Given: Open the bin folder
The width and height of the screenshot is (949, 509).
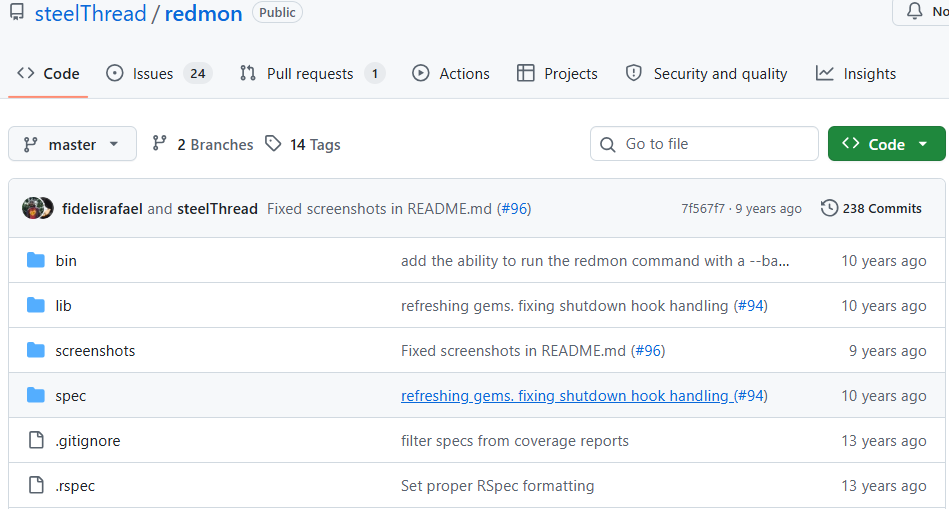Looking at the screenshot, I should pyautogui.click(x=66, y=261).
